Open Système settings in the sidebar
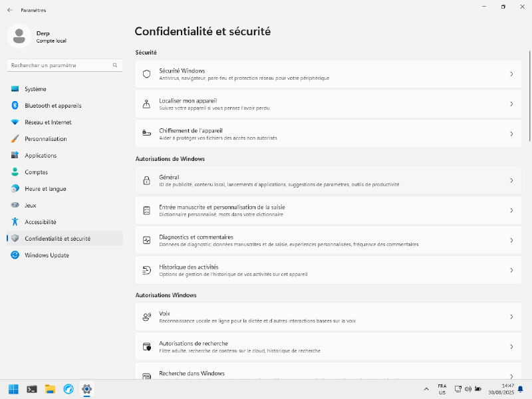 pyautogui.click(x=34, y=88)
